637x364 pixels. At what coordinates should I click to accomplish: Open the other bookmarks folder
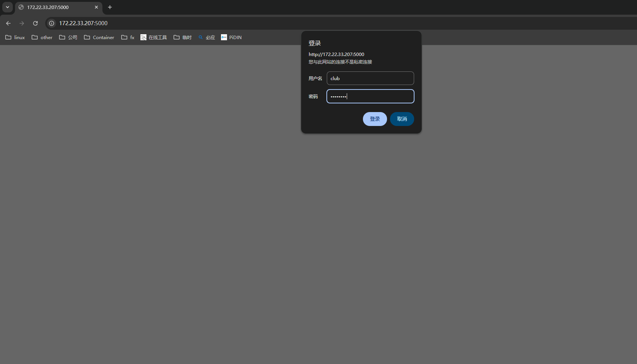click(x=42, y=37)
